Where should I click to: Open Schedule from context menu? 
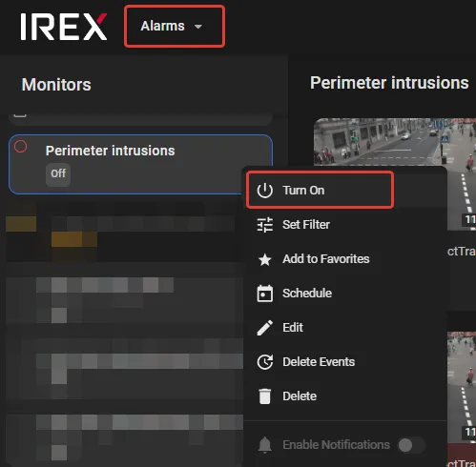tap(345, 294)
